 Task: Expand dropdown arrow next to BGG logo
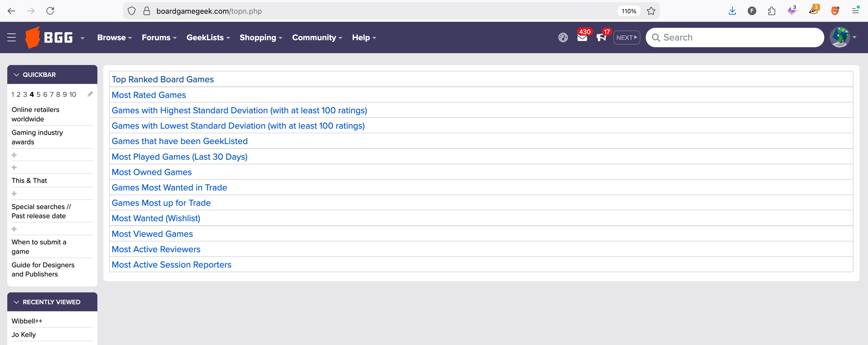[x=82, y=38]
